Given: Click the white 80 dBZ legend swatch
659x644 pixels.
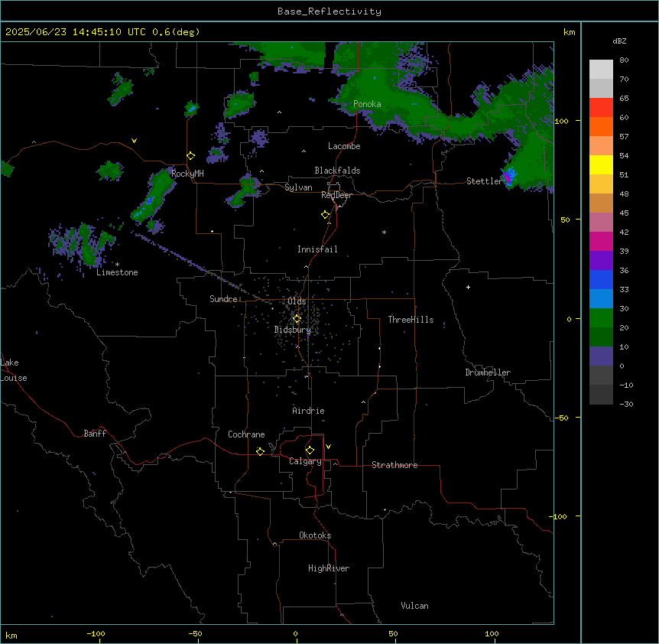Looking at the screenshot, I should [601, 70].
